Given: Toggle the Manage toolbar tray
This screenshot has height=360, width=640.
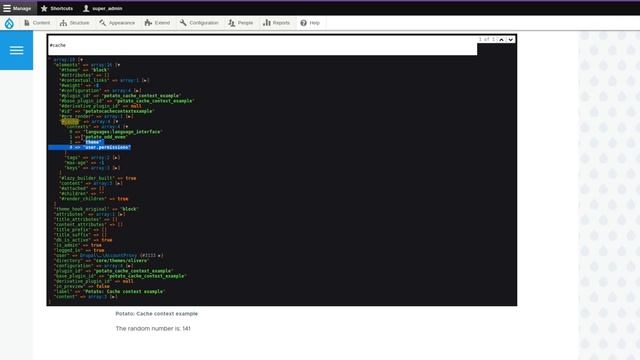Looking at the screenshot, I should [18, 8].
